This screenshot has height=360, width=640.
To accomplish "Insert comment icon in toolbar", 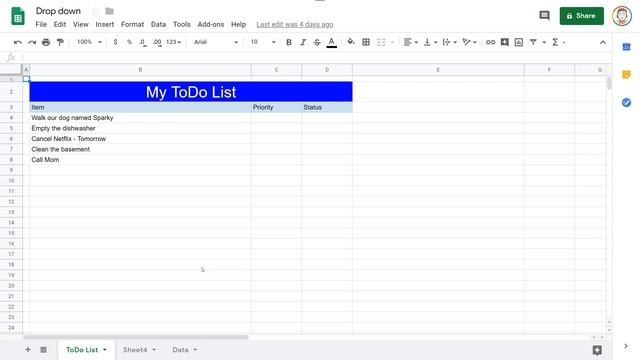I will 504,42.
